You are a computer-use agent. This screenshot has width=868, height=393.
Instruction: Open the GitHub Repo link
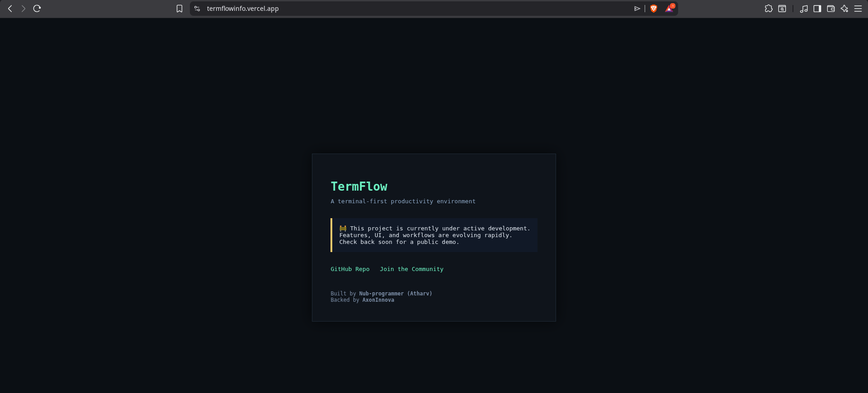coord(350,269)
